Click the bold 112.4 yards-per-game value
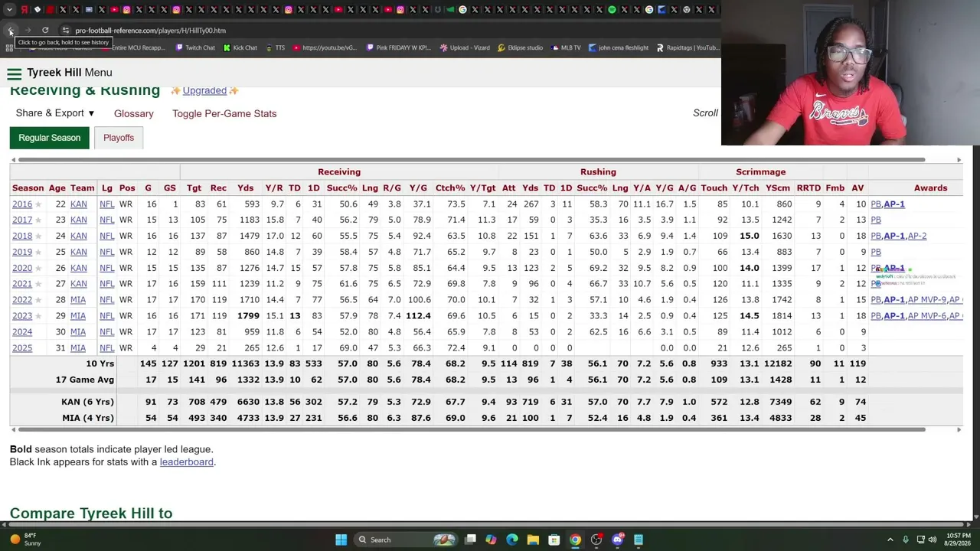The width and height of the screenshot is (980, 551). (418, 316)
